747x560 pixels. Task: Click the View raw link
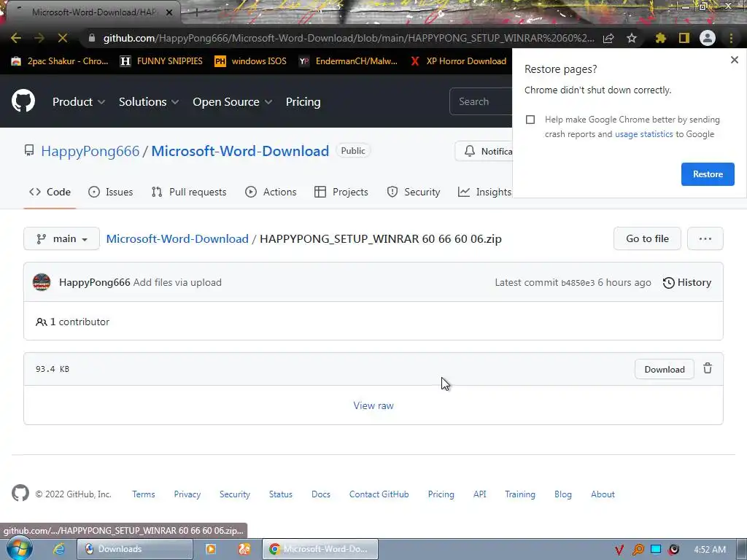tap(373, 405)
